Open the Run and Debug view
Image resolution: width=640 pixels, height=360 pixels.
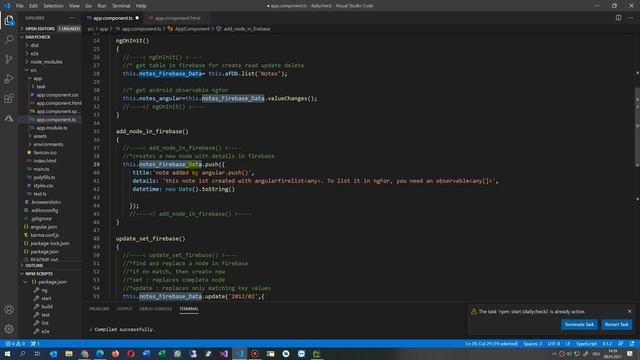tap(9, 79)
